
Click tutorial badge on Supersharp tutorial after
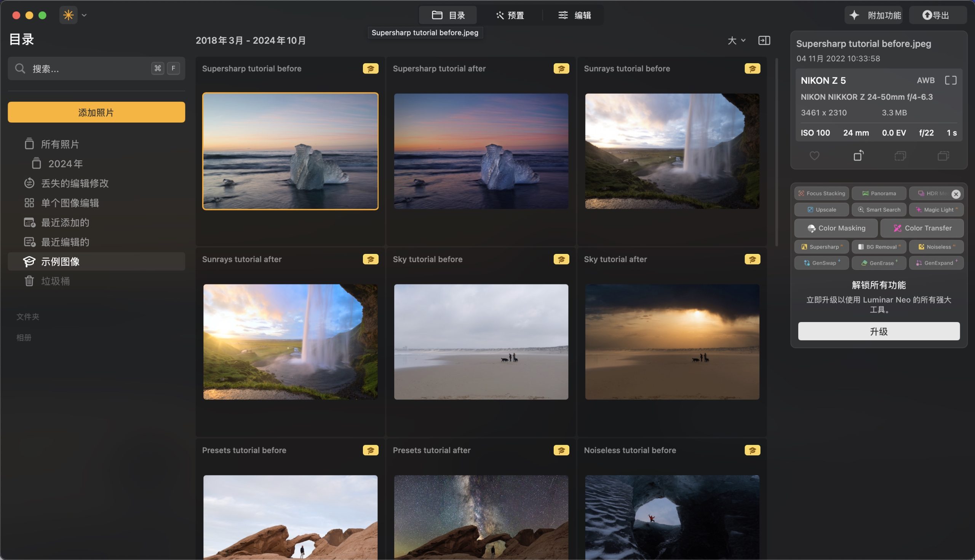click(x=561, y=69)
